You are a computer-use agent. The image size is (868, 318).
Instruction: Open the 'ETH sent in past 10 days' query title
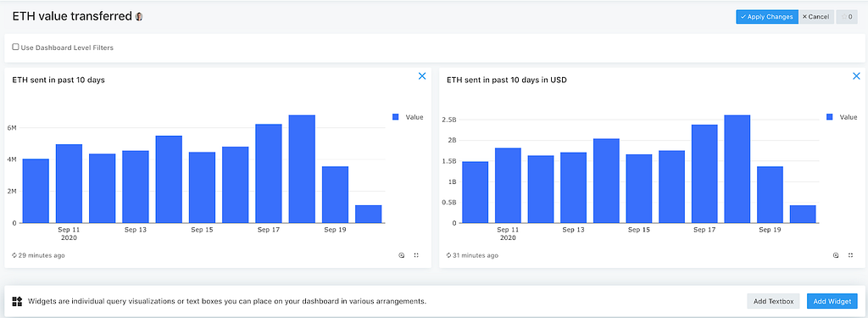(x=58, y=80)
